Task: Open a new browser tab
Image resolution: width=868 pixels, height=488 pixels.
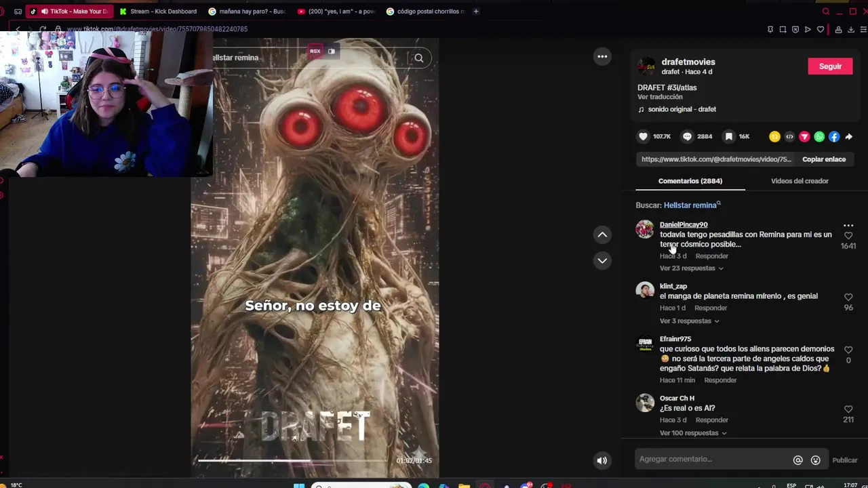Action: pos(476,12)
